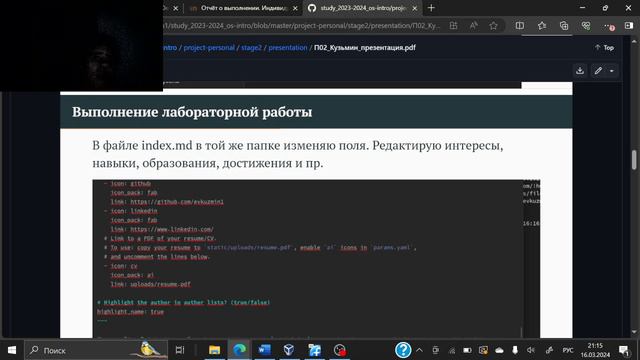Add page to favorites with star icon
Viewport: 640px width, 360px height.
pos(493,26)
